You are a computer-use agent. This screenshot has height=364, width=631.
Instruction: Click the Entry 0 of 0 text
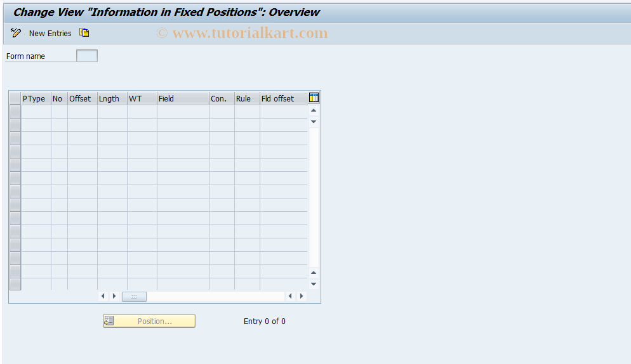pyautogui.click(x=264, y=321)
